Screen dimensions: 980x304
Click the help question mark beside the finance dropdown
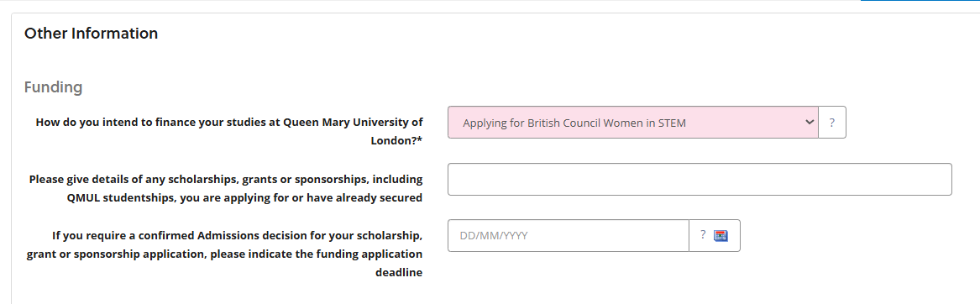pyautogui.click(x=832, y=123)
